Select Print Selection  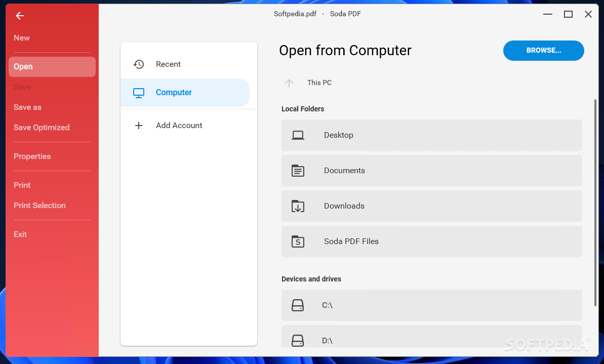point(39,206)
